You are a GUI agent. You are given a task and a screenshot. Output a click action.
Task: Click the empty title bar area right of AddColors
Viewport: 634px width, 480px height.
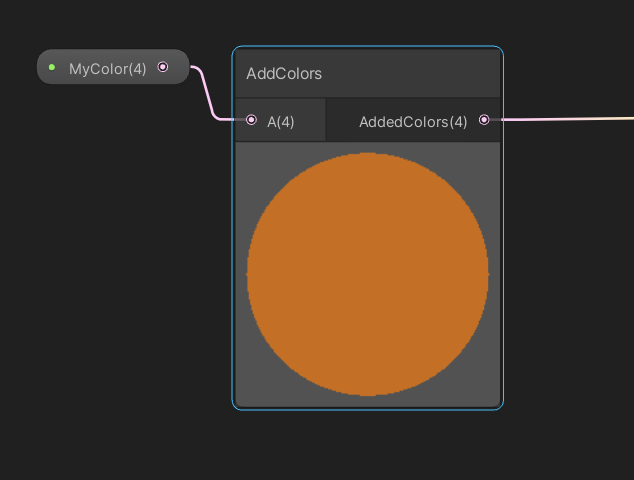[x=410, y=74]
